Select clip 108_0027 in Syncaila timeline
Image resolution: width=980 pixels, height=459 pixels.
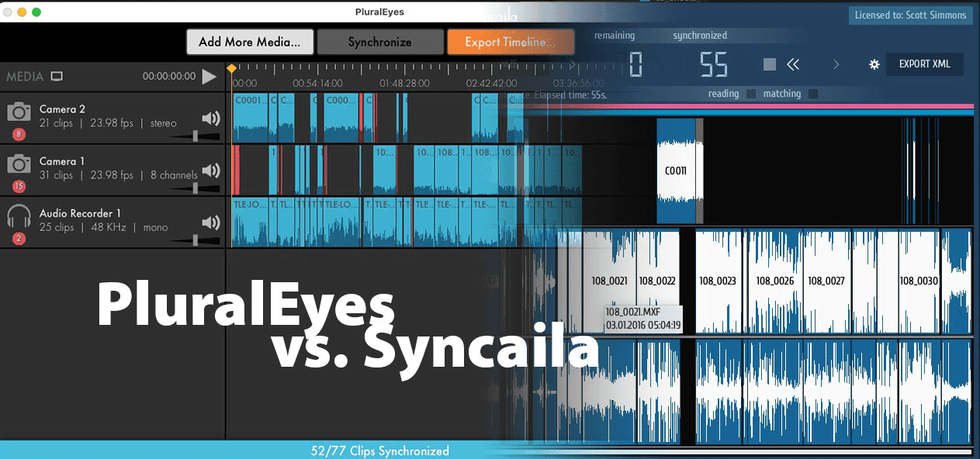tap(826, 281)
